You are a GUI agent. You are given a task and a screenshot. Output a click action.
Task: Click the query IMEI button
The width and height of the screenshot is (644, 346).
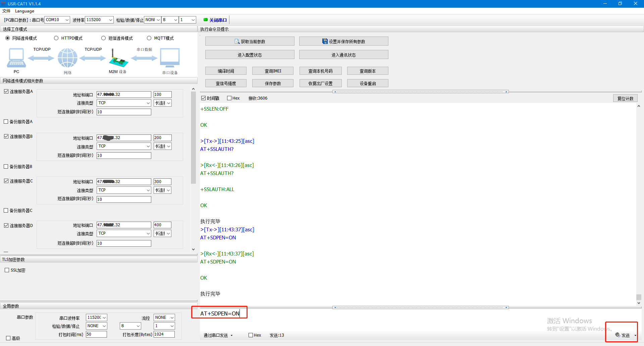(x=273, y=71)
